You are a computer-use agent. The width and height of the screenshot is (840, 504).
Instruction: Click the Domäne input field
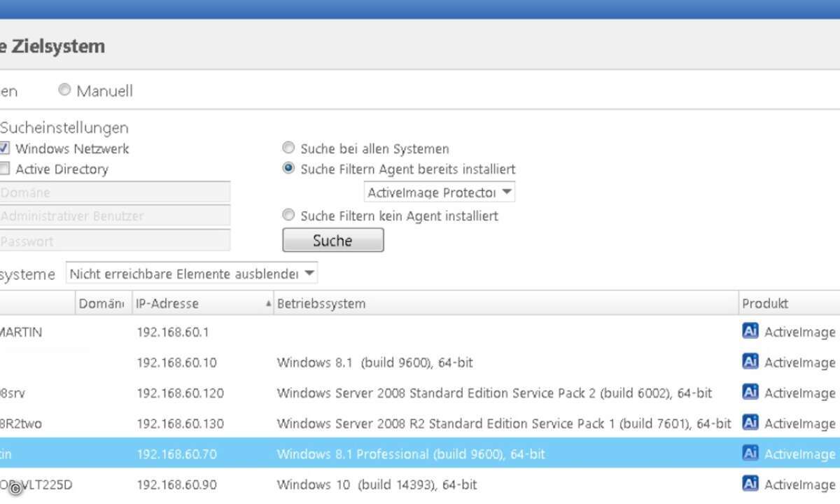(x=115, y=192)
